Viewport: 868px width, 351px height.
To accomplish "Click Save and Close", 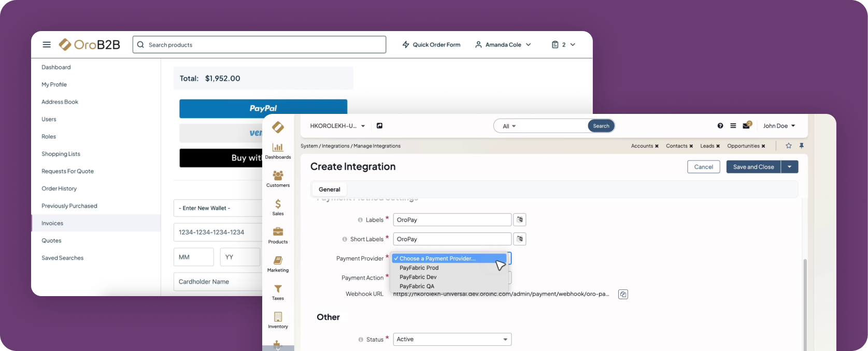I will (x=753, y=167).
